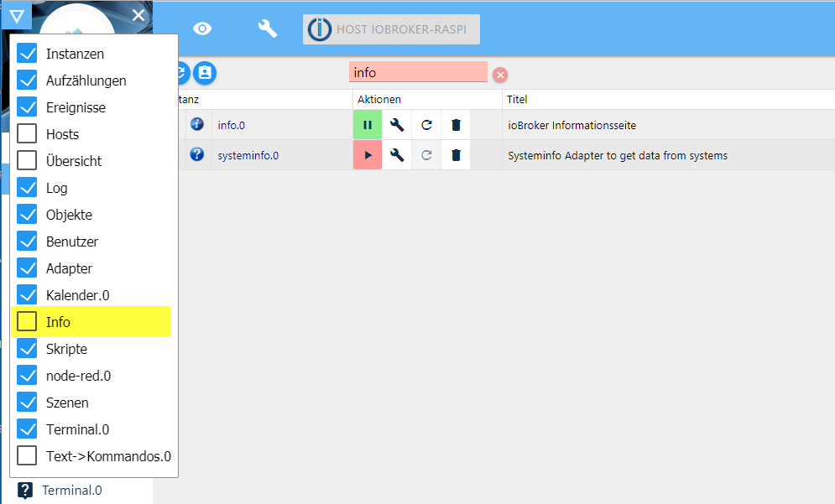Clear the info filter text
The image size is (835, 504).
pyautogui.click(x=500, y=75)
